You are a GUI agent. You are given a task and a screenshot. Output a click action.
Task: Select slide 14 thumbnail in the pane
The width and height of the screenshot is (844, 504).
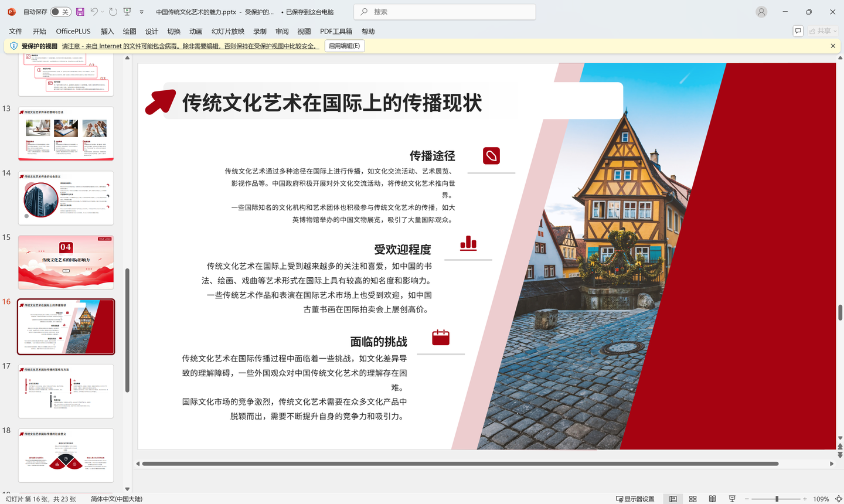pyautogui.click(x=66, y=197)
